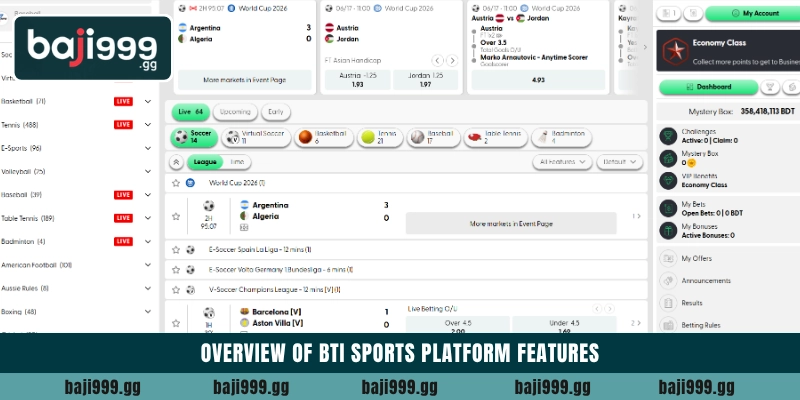Viewport: 800px width, 400px height.
Task: Filter by Basketball 6 sport chip
Action: click(x=323, y=137)
